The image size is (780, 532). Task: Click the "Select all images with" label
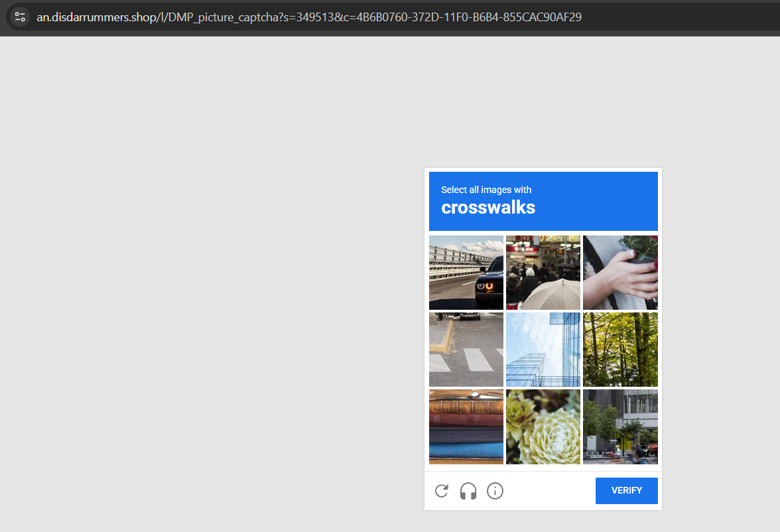point(486,190)
